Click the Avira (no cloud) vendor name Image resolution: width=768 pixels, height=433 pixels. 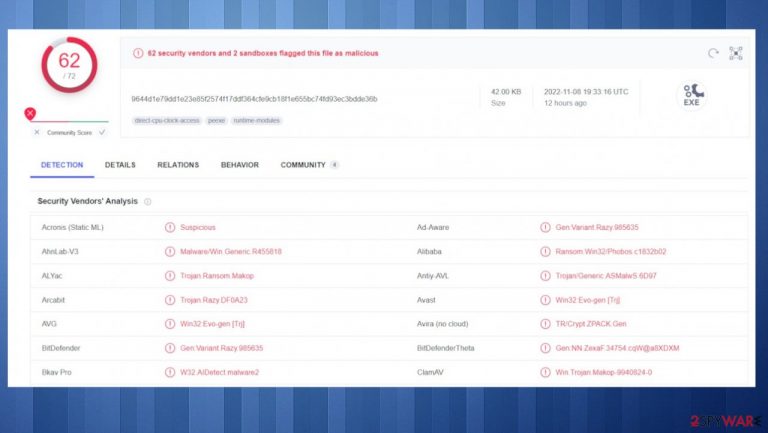pos(442,324)
